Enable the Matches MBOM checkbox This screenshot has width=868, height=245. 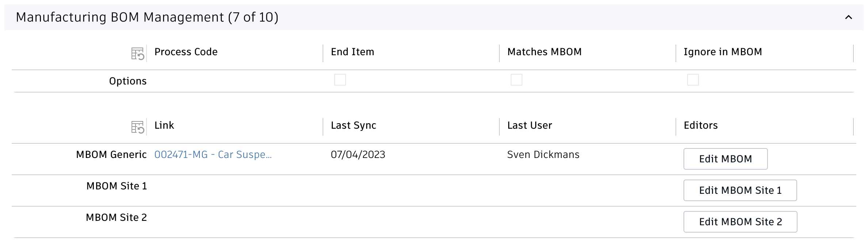tap(516, 80)
